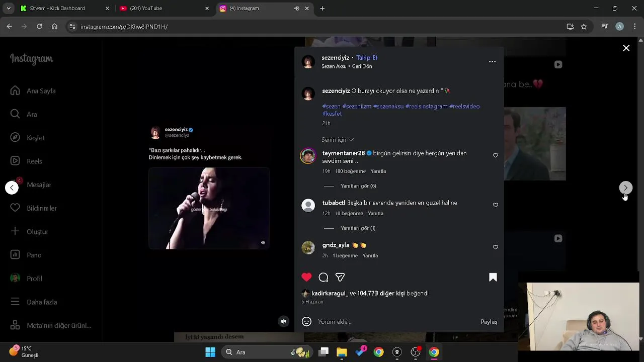The width and height of the screenshot is (644, 362).
Task: Open teymentaner28 profile picture
Action: [308, 155]
